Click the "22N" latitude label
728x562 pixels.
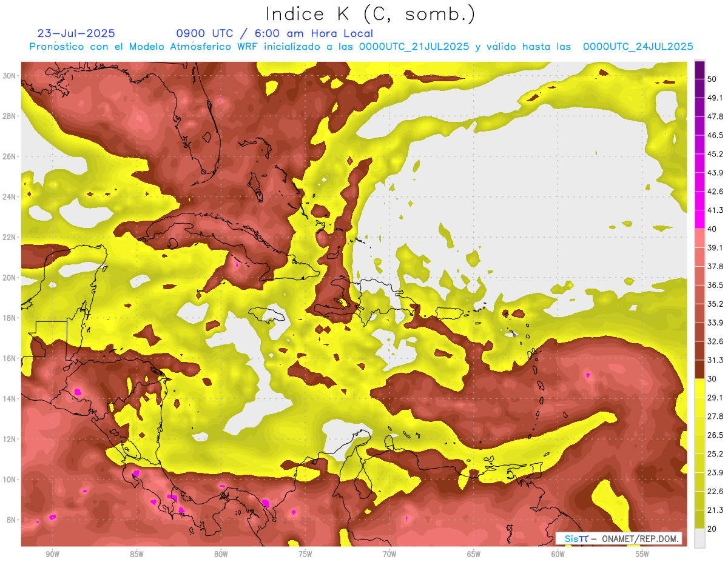[9, 237]
